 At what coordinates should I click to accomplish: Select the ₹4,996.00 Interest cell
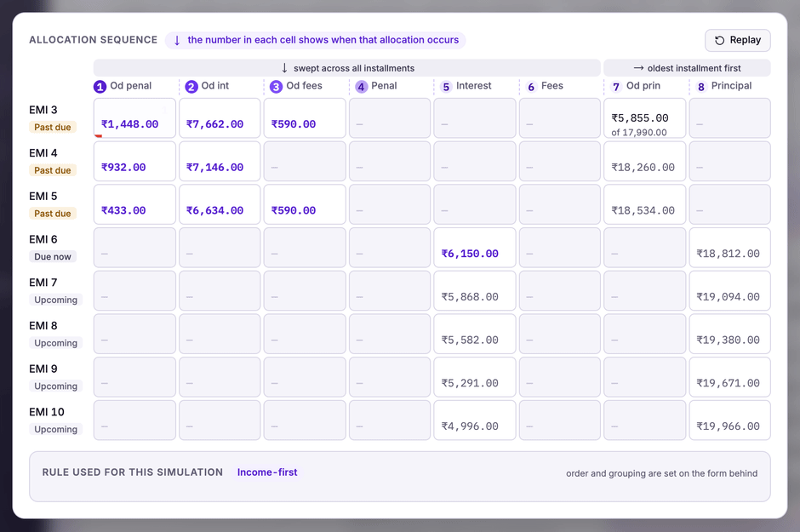pyautogui.click(x=475, y=420)
